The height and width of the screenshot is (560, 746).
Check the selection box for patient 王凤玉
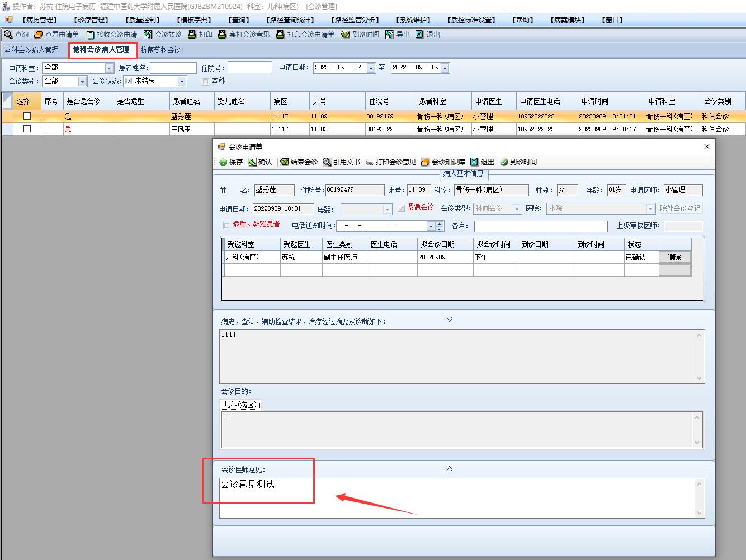pos(27,129)
